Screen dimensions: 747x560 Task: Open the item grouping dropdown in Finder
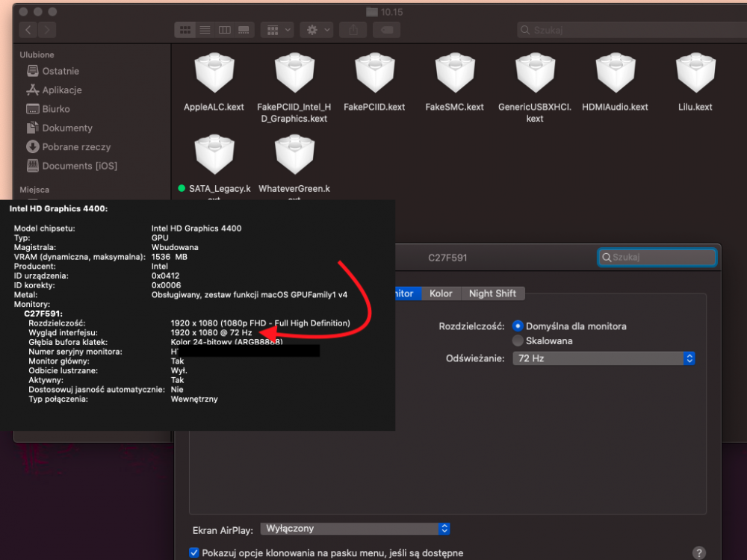pyautogui.click(x=277, y=30)
